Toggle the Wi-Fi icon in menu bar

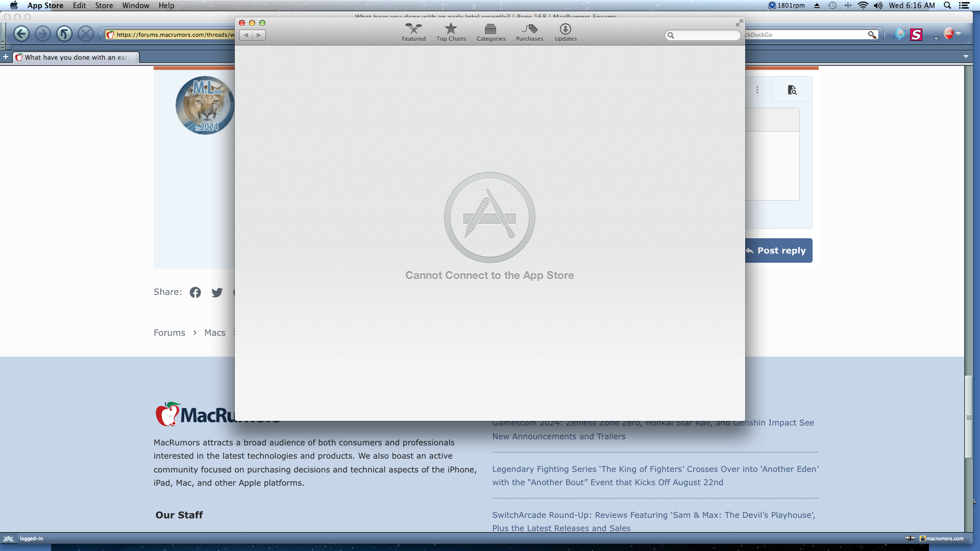pos(864,6)
